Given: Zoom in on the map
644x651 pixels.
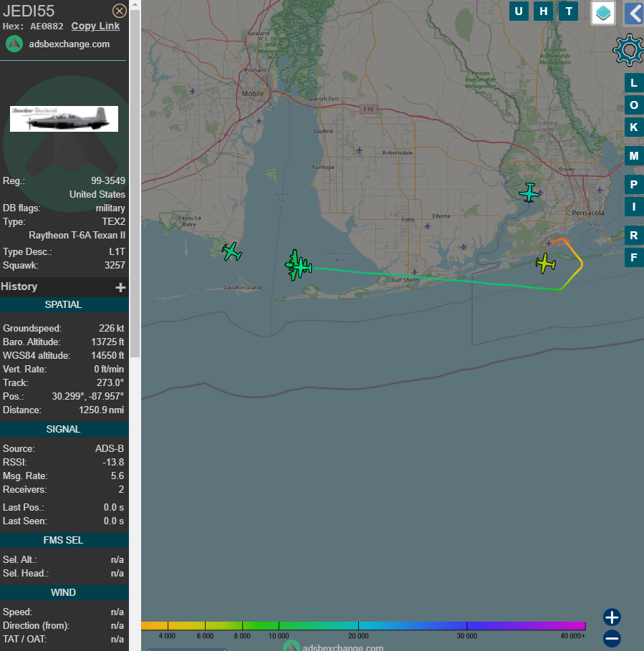Looking at the screenshot, I should click(612, 617).
